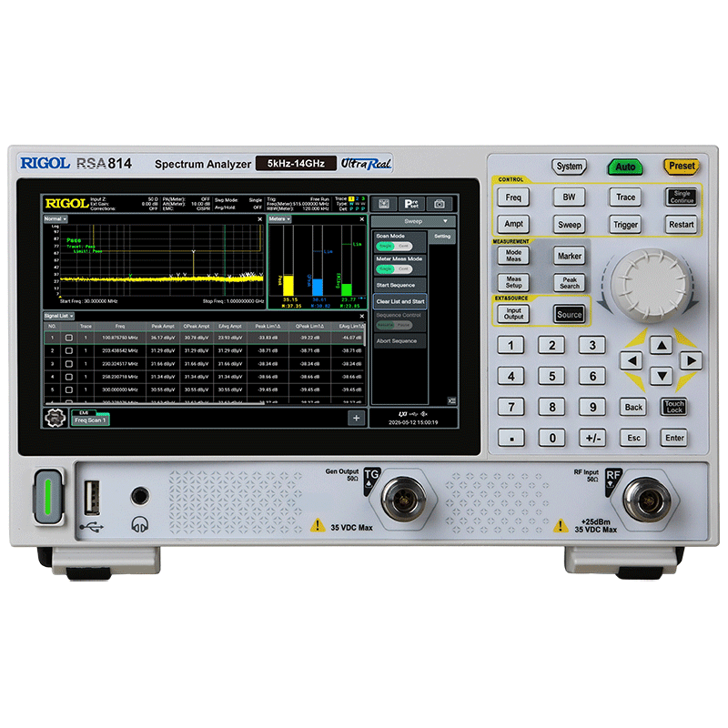Close the Meters window
The width and height of the screenshot is (728, 728).
point(361,218)
